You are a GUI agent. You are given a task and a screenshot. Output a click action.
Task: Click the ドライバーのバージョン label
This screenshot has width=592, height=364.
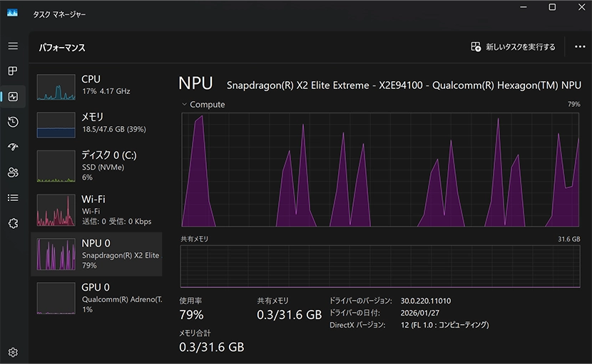click(361, 301)
